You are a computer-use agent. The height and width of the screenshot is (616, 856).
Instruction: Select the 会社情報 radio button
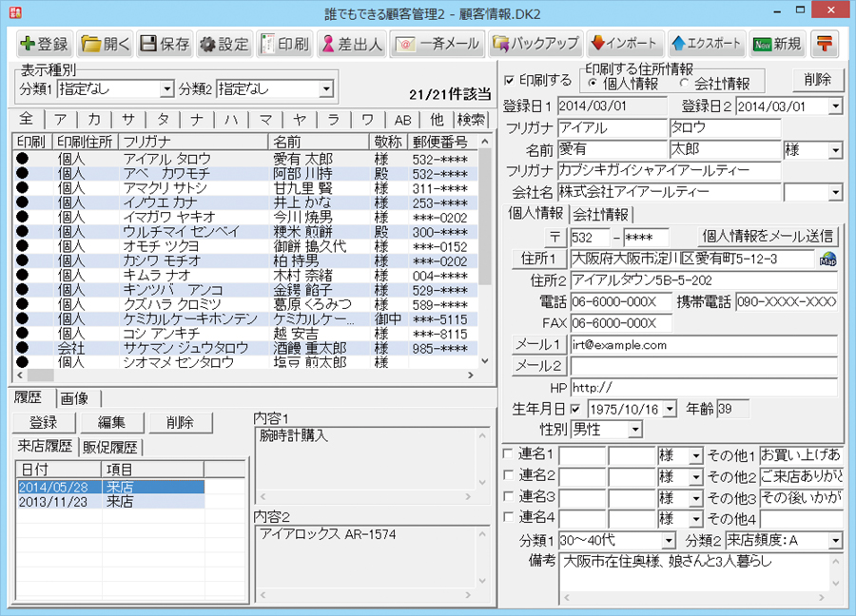[685, 84]
